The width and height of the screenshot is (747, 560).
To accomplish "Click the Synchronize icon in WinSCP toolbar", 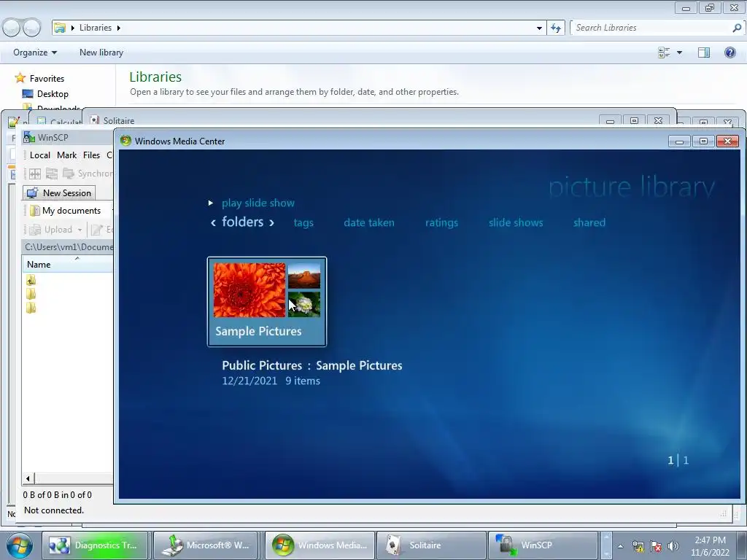I will click(69, 174).
